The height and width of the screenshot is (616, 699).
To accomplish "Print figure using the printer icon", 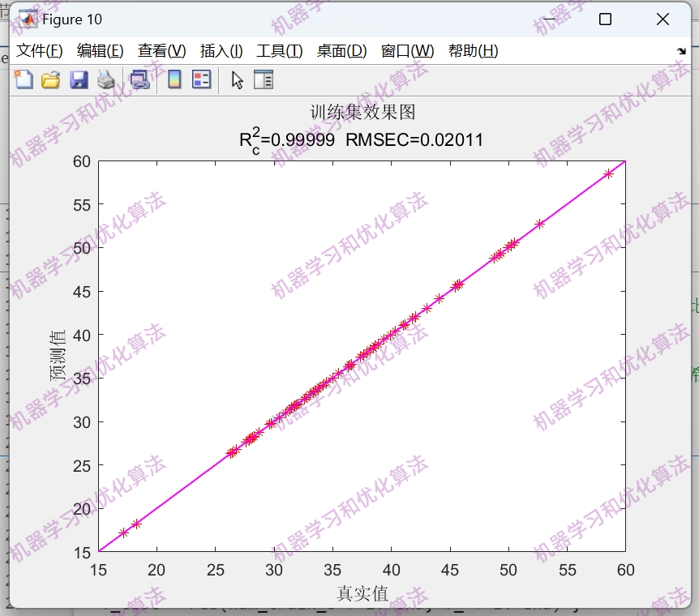I will click(x=106, y=80).
